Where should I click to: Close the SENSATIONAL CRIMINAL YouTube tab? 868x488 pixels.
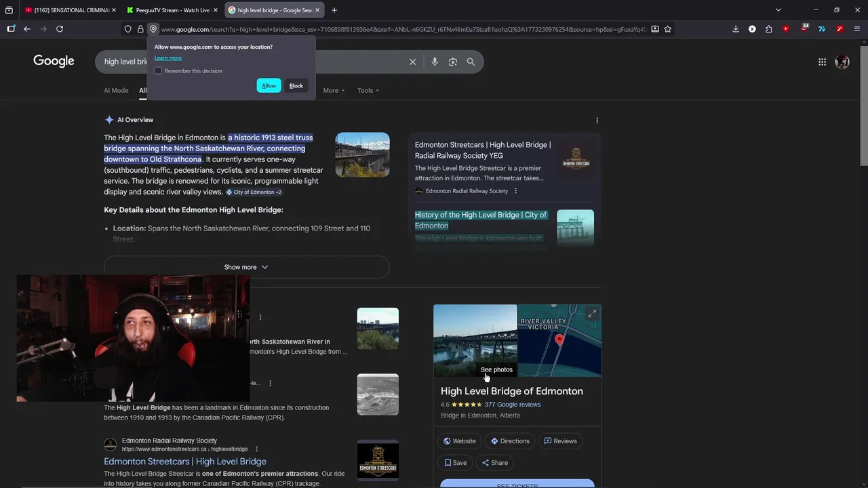point(113,10)
